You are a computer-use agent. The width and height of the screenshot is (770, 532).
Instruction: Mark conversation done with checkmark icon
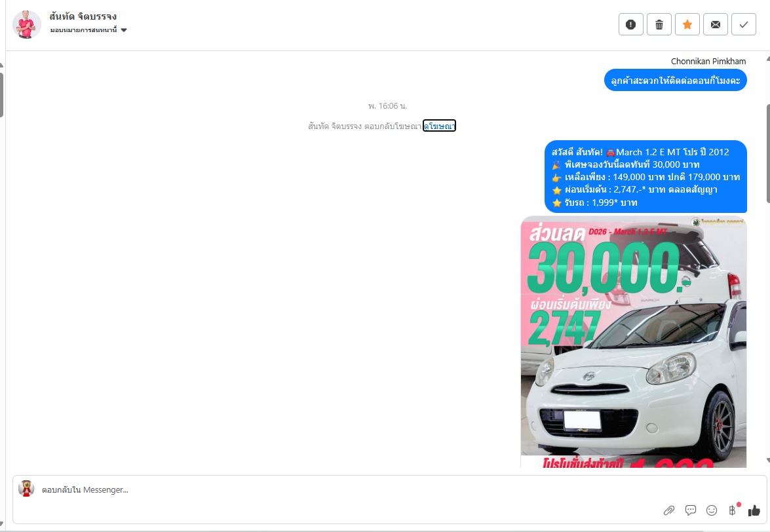point(744,24)
